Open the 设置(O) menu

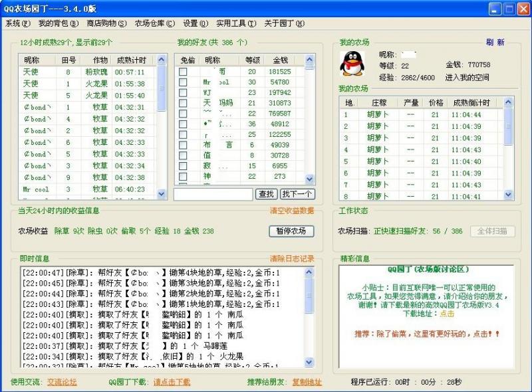[196, 23]
